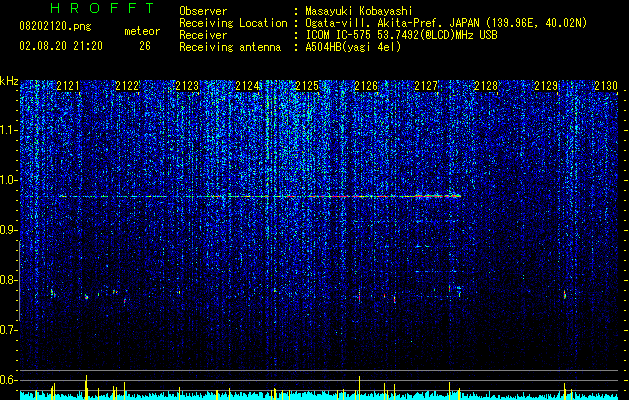The image size is (629, 400).
Task: Click the Observer label
Action: pyautogui.click(x=203, y=11)
